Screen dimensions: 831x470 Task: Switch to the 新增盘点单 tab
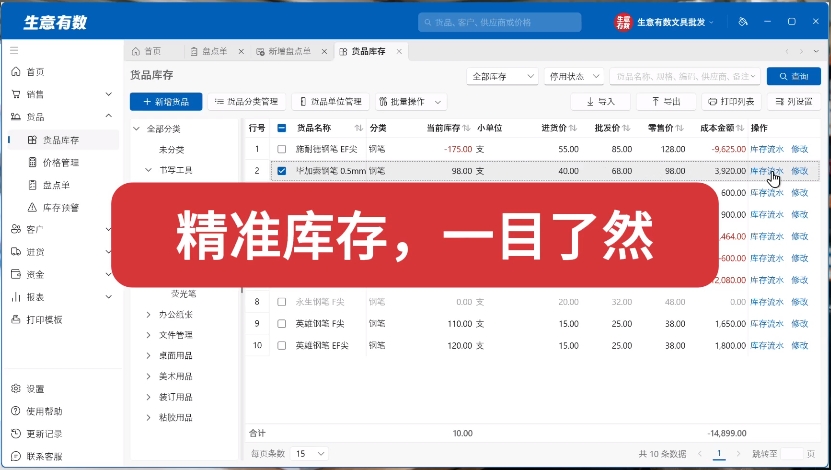pos(284,51)
